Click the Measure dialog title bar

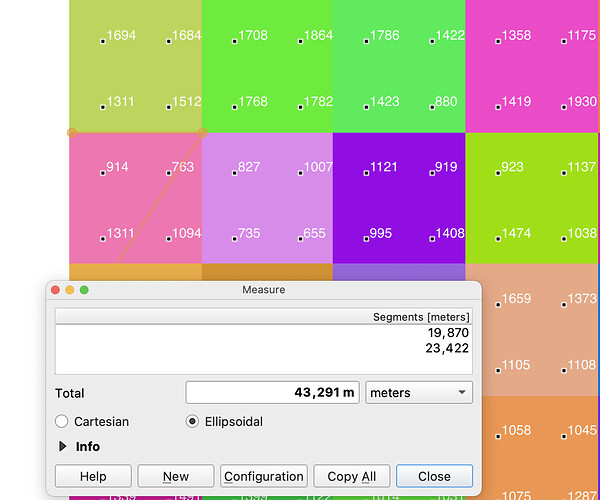(264, 290)
